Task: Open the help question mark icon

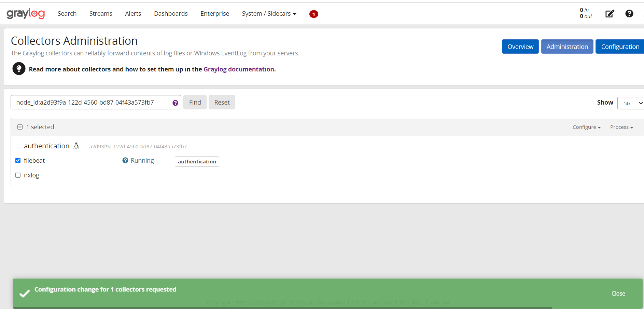Action: point(629,13)
